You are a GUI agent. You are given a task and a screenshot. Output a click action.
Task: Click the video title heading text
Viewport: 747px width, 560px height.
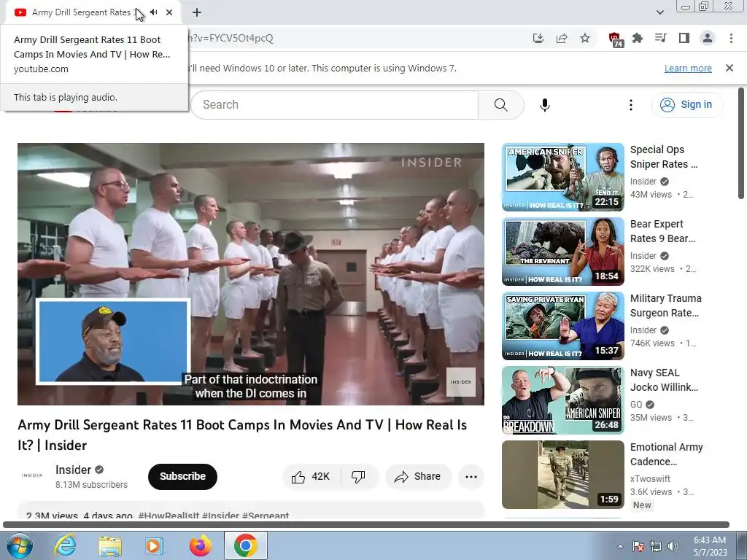[x=242, y=435]
